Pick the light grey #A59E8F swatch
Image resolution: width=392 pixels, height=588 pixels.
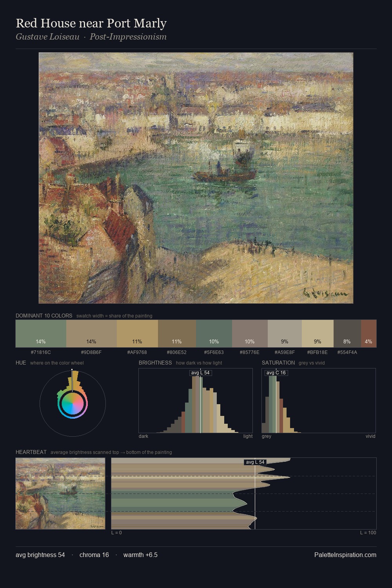tap(285, 334)
